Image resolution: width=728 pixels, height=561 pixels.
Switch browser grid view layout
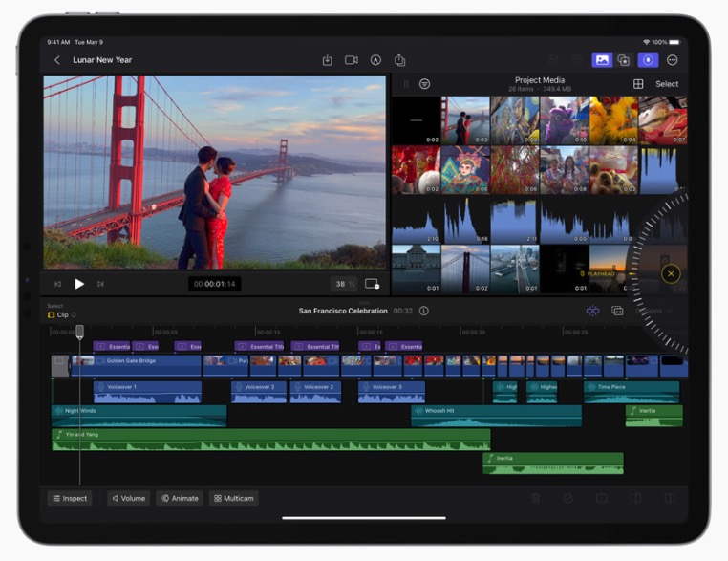click(x=638, y=84)
